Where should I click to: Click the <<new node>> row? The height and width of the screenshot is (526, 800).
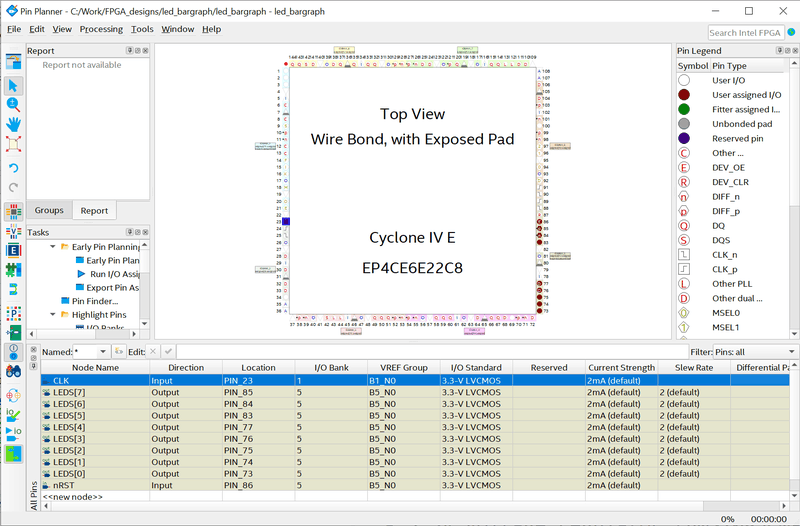tap(415, 496)
